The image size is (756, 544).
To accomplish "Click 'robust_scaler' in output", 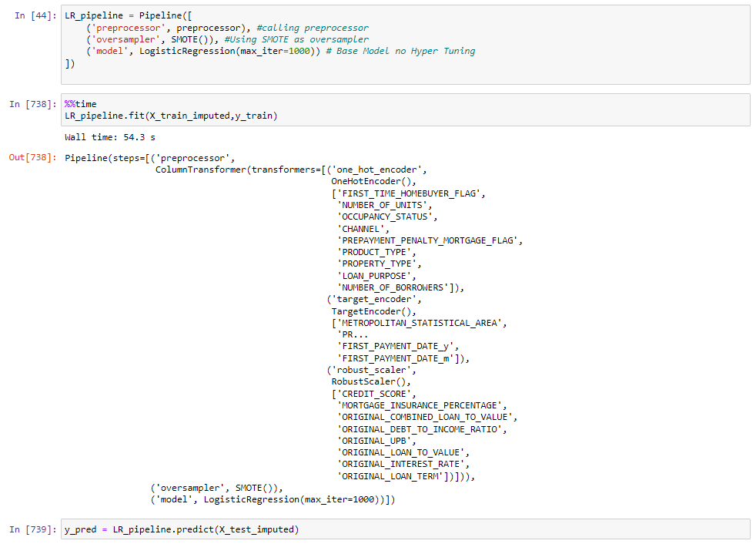I will pos(371,370).
